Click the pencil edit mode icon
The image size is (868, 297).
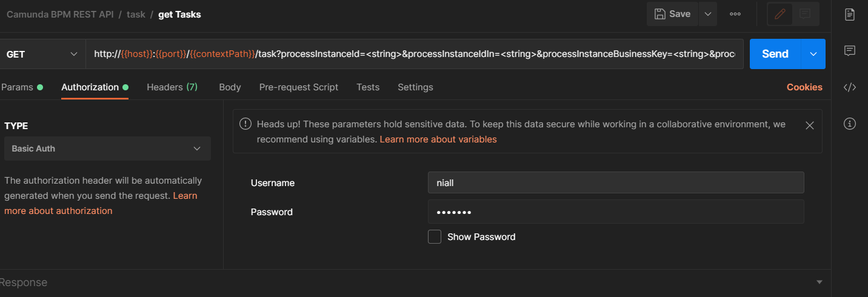click(780, 14)
